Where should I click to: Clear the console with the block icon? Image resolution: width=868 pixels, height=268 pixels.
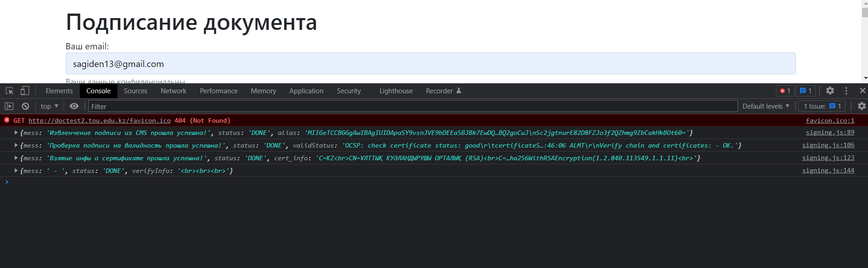[x=25, y=106]
